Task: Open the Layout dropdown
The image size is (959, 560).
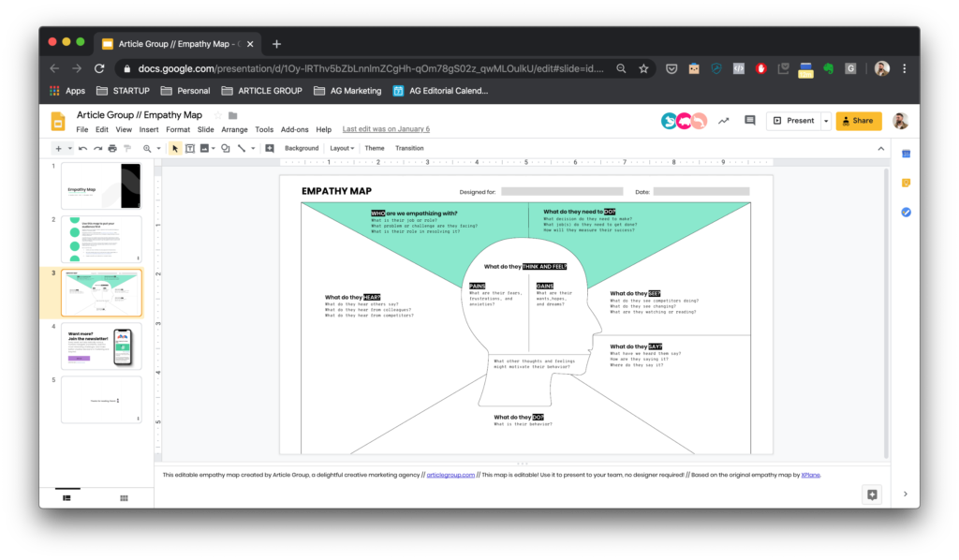Action: (x=342, y=149)
